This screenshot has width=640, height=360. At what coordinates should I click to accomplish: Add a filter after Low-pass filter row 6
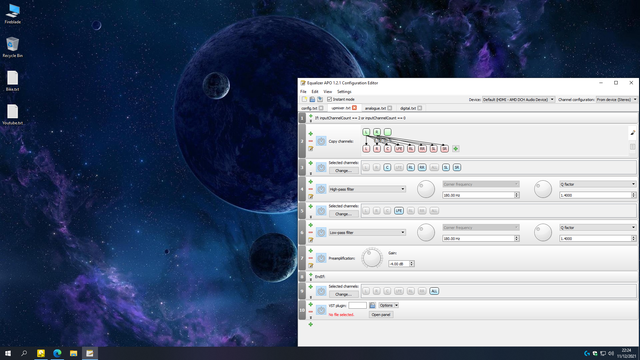[311, 225]
